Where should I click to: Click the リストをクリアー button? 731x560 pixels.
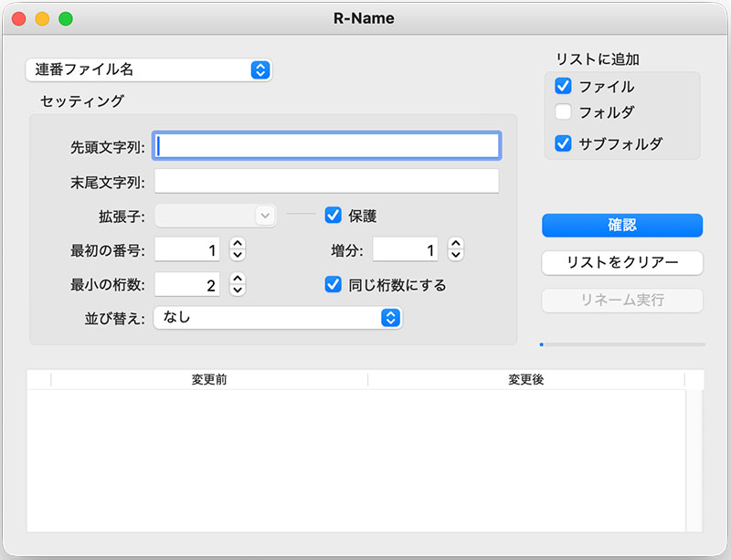click(622, 263)
